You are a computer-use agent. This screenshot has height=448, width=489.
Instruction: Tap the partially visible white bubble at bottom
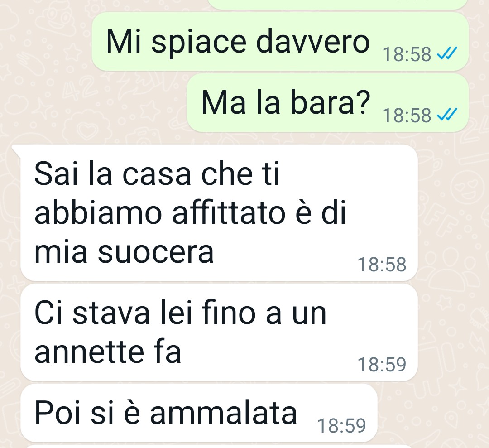click(x=200, y=447)
